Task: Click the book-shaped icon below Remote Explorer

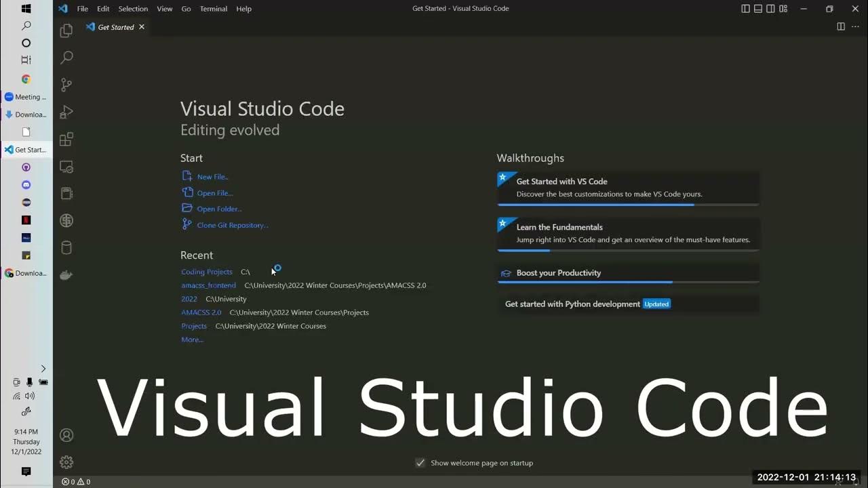Action: [66, 193]
